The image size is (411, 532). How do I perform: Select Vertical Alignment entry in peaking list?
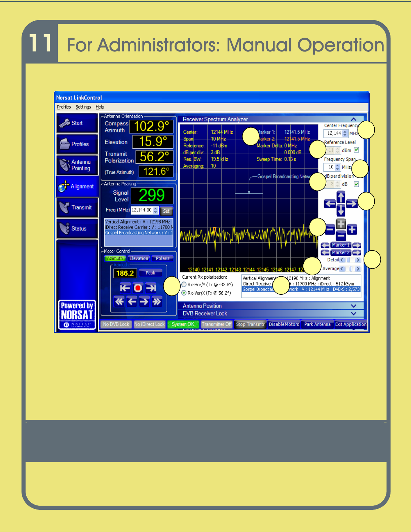pos(139,222)
